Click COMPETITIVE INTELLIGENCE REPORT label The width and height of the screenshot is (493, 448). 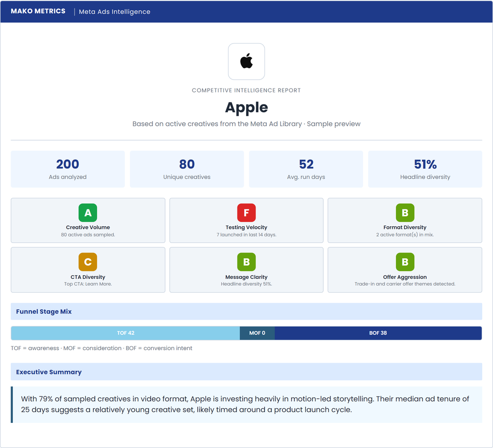coord(246,90)
